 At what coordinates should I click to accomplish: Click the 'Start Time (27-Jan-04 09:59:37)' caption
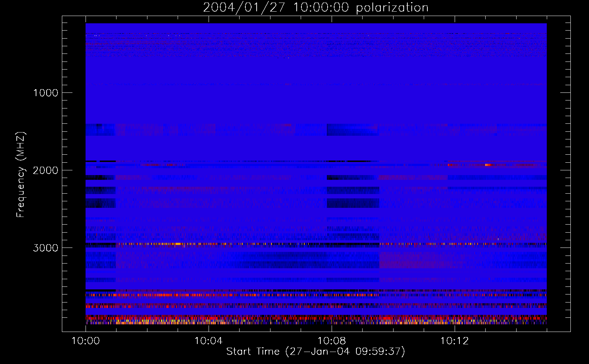[x=316, y=352]
